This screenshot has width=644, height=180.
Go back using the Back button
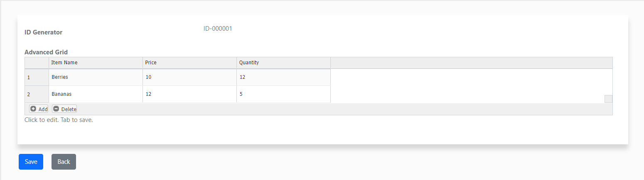pyautogui.click(x=64, y=162)
